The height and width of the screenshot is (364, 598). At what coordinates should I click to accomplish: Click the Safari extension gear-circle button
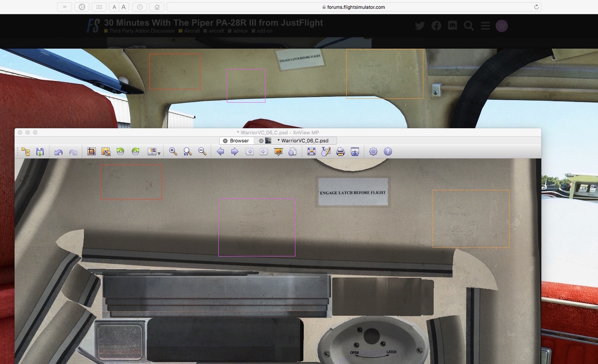82,7
